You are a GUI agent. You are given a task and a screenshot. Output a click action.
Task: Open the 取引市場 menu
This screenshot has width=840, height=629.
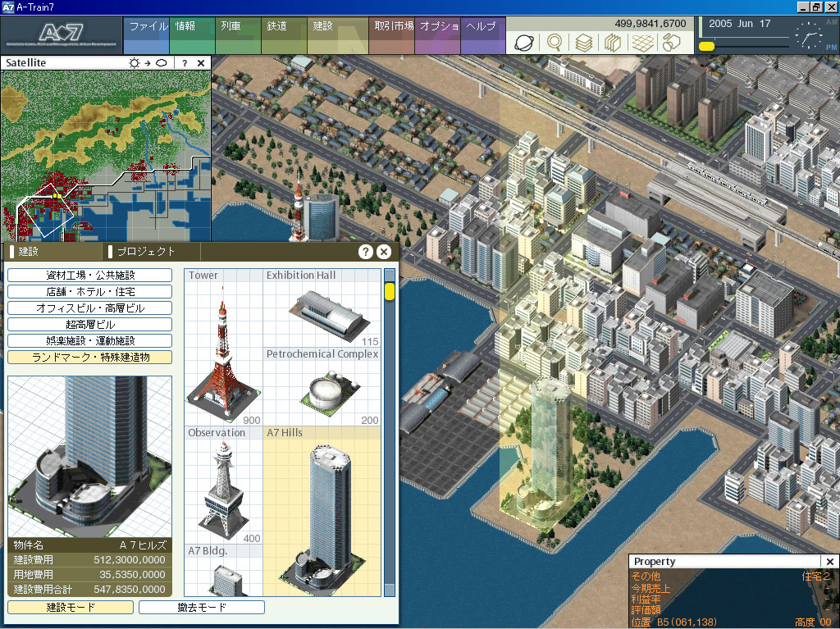pyautogui.click(x=393, y=26)
